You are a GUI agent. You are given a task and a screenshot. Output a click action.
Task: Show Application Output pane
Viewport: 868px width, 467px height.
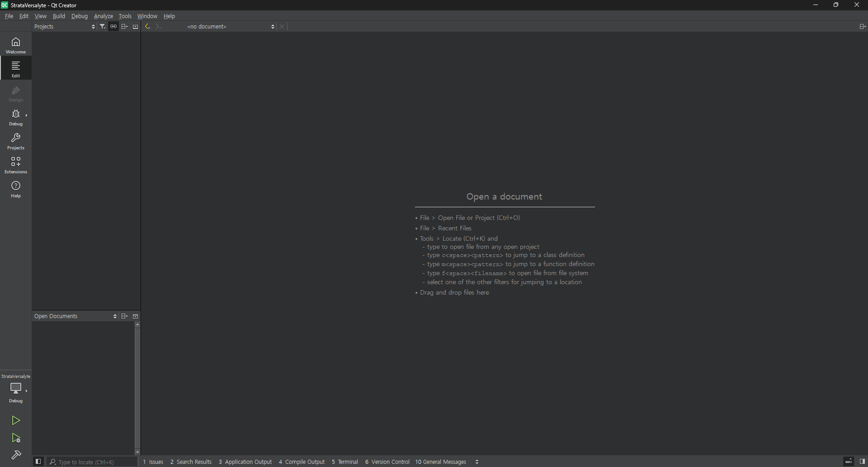click(245, 462)
